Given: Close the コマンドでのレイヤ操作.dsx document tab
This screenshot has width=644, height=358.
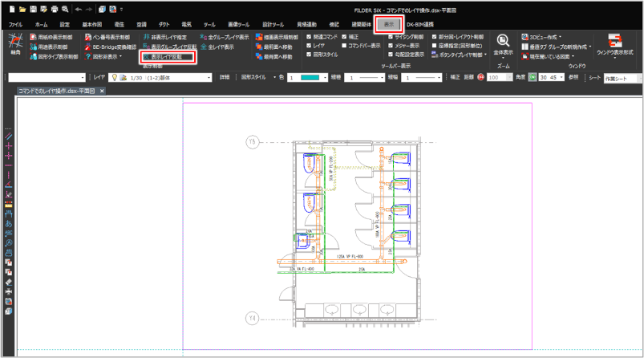Looking at the screenshot, I should [x=103, y=92].
